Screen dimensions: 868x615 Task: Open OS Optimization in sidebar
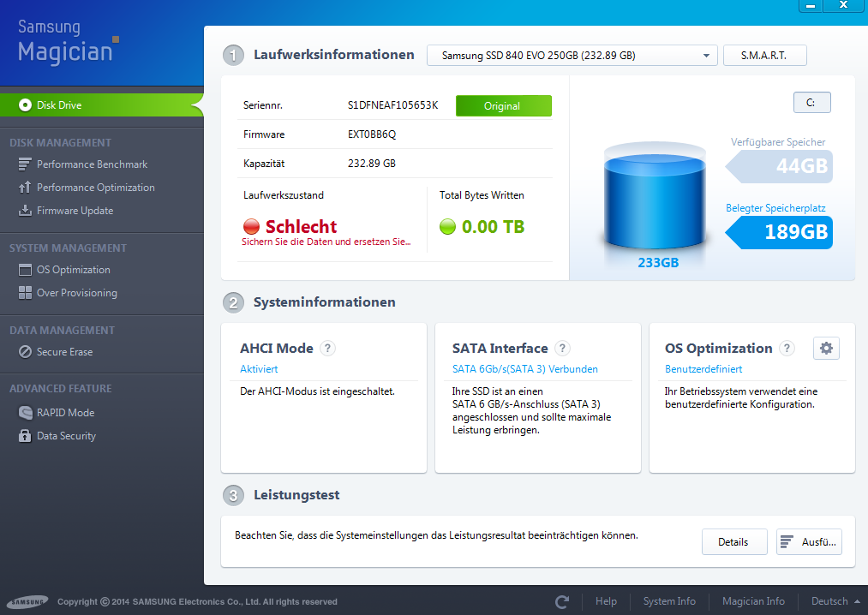tap(73, 270)
